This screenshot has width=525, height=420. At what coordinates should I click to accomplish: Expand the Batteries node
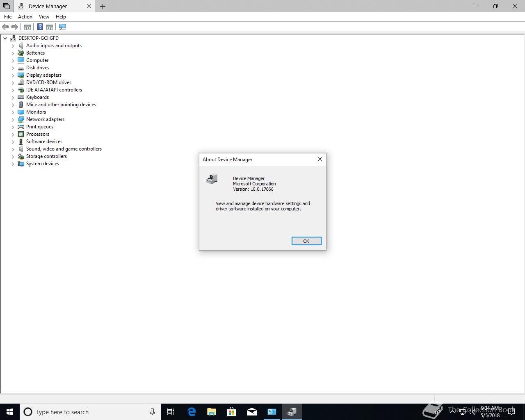(x=13, y=53)
